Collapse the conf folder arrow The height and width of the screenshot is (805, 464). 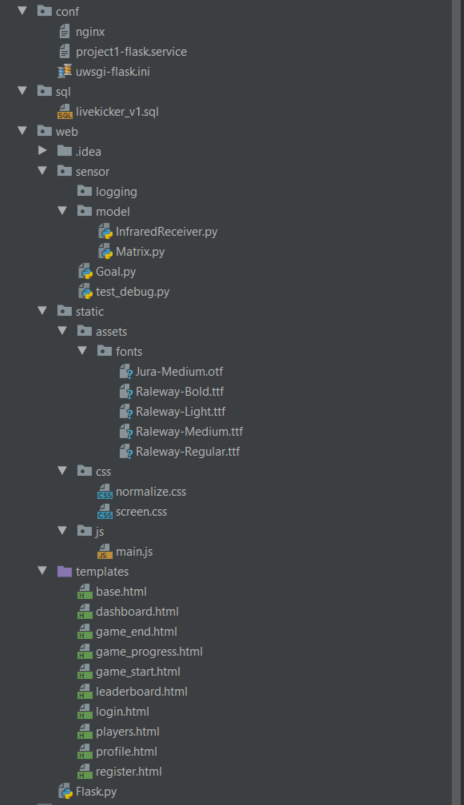click(x=22, y=10)
